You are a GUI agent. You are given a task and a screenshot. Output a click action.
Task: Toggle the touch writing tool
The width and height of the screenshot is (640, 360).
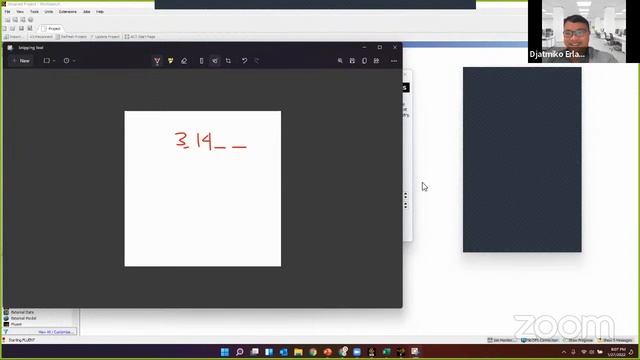tap(215, 61)
